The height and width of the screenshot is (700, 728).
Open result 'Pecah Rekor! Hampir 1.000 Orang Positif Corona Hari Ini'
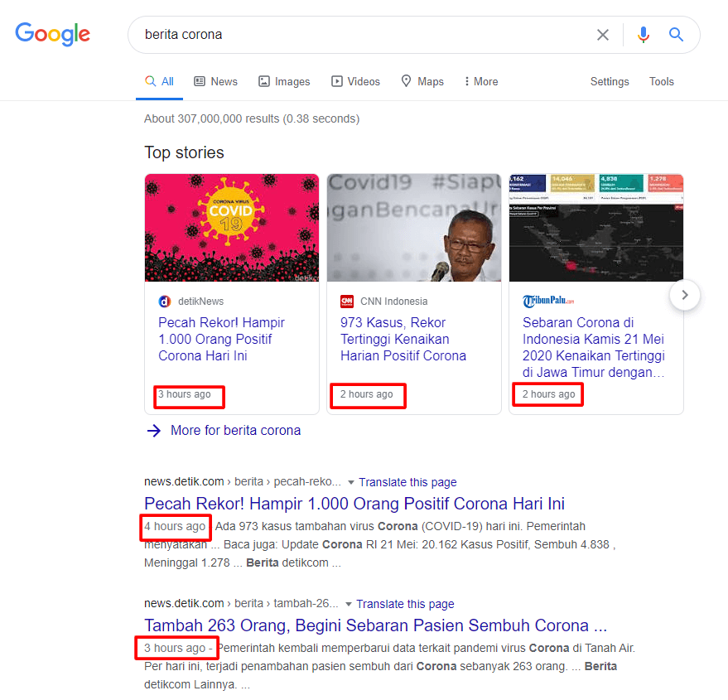coord(354,504)
